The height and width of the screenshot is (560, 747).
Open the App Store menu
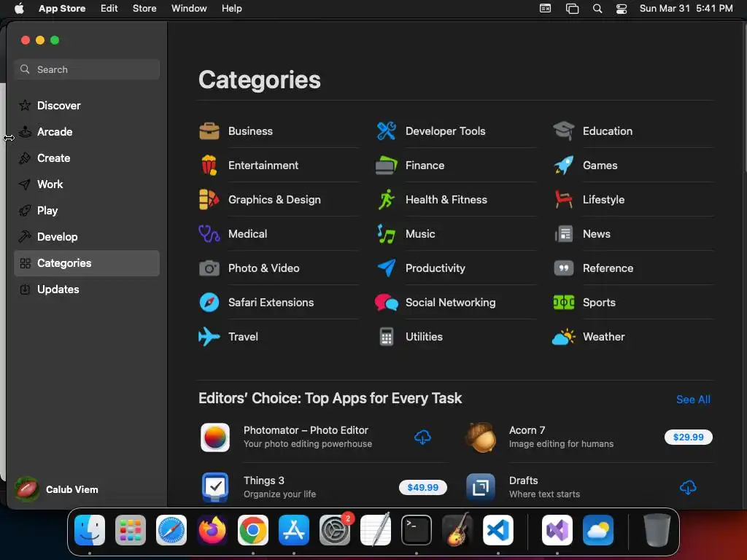pos(62,9)
